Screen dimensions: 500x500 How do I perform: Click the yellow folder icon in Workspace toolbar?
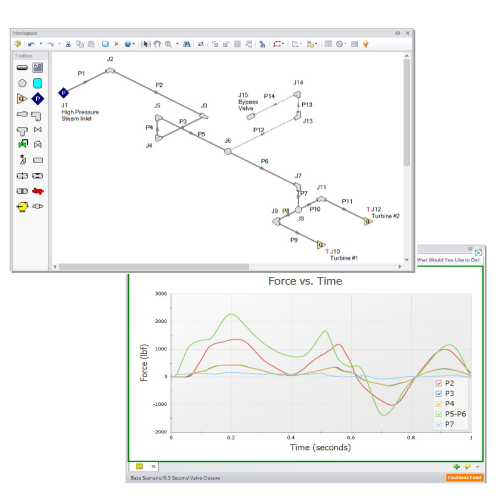coord(17,44)
